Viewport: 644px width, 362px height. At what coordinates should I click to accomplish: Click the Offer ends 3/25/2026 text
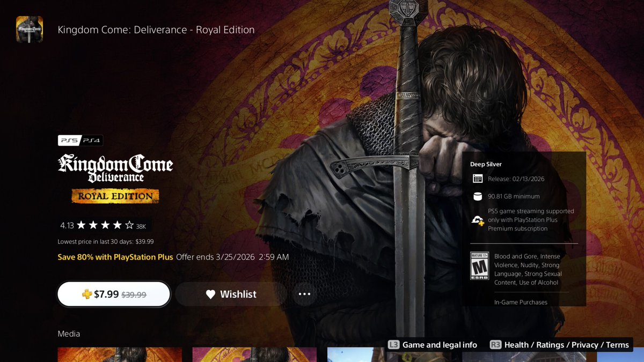(232, 257)
